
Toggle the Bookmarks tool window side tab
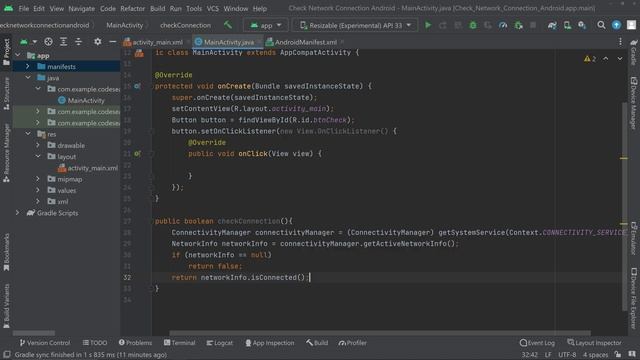(x=6, y=252)
